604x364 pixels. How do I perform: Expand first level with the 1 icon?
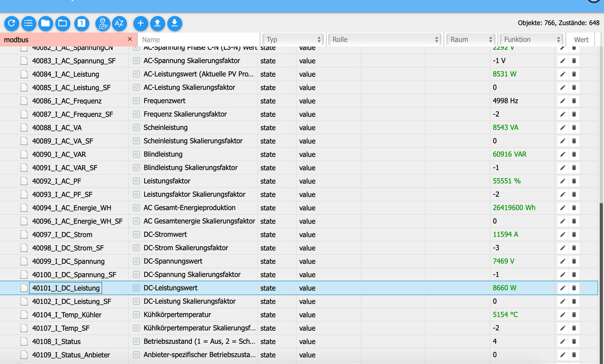[x=82, y=23]
